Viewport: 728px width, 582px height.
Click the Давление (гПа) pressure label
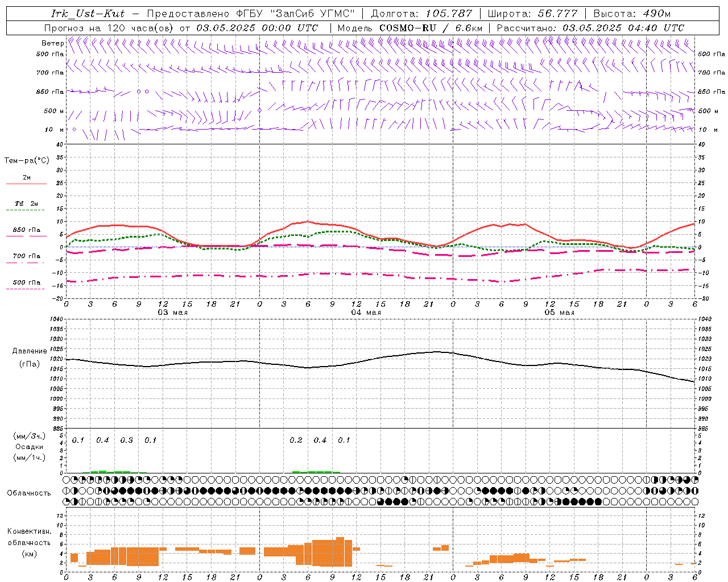pos(30,357)
